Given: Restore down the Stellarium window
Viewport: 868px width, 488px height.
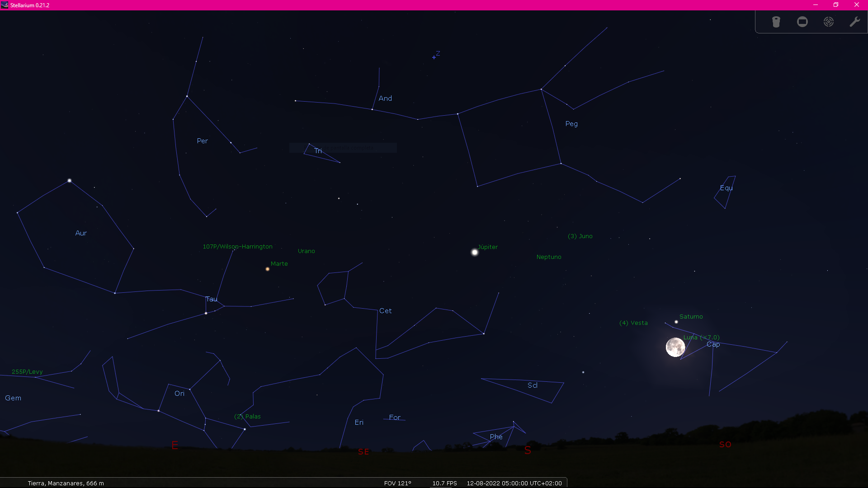Looking at the screenshot, I should click(x=835, y=5).
